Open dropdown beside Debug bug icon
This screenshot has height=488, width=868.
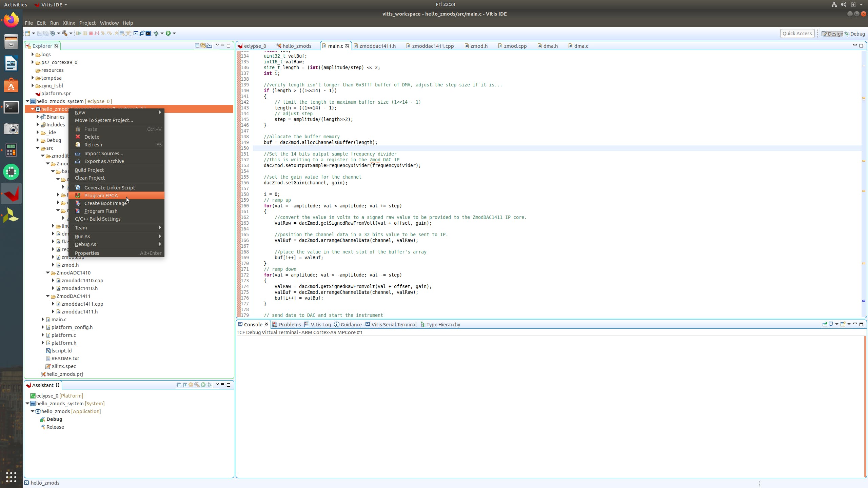coord(162,33)
